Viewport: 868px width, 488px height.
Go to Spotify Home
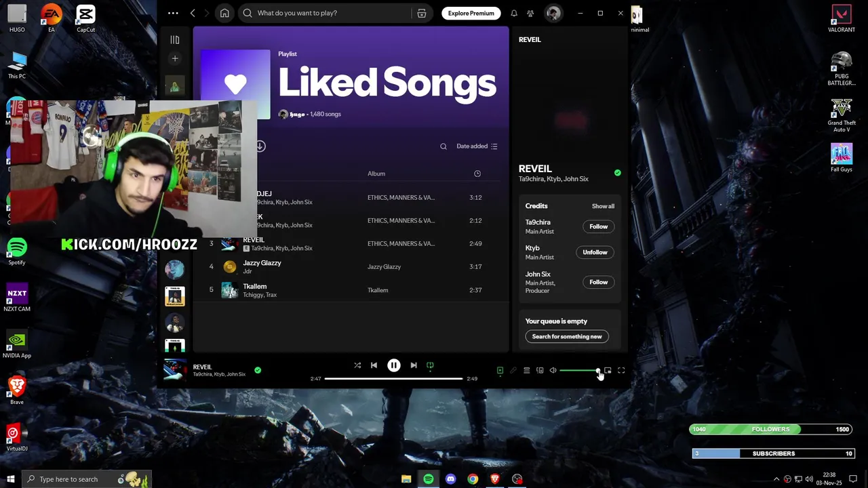point(224,13)
